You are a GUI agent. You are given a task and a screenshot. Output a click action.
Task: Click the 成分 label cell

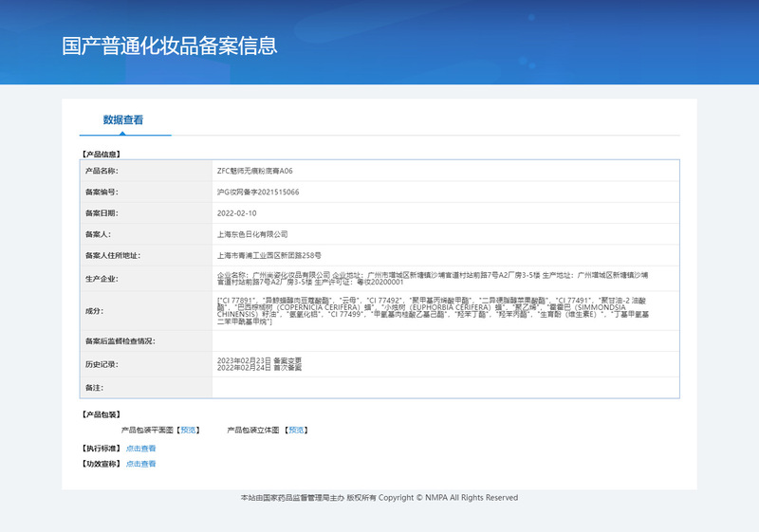pos(146,311)
